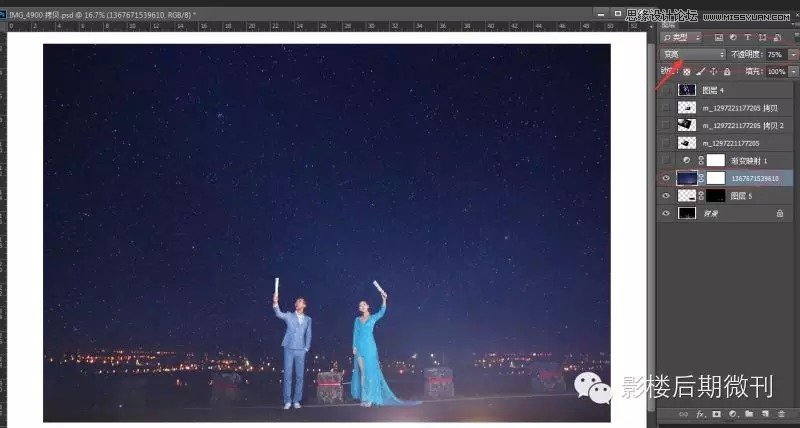Select white mask of layer 1367671539610
The image size is (800, 428).
(x=716, y=178)
